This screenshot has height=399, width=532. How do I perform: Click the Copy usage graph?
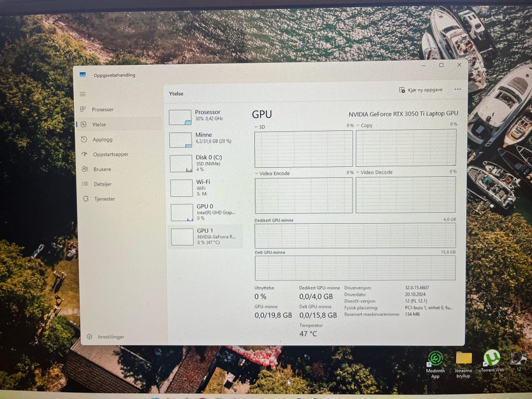point(406,147)
